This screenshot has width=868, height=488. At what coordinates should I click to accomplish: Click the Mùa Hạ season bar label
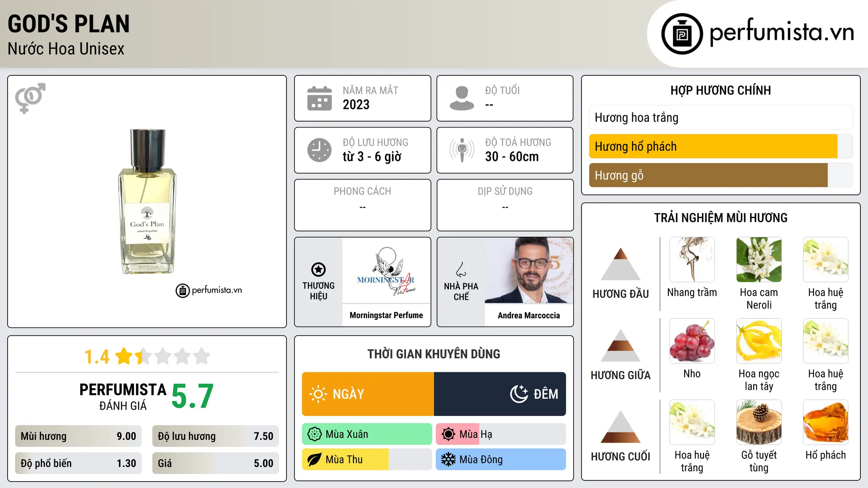pyautogui.click(x=476, y=434)
